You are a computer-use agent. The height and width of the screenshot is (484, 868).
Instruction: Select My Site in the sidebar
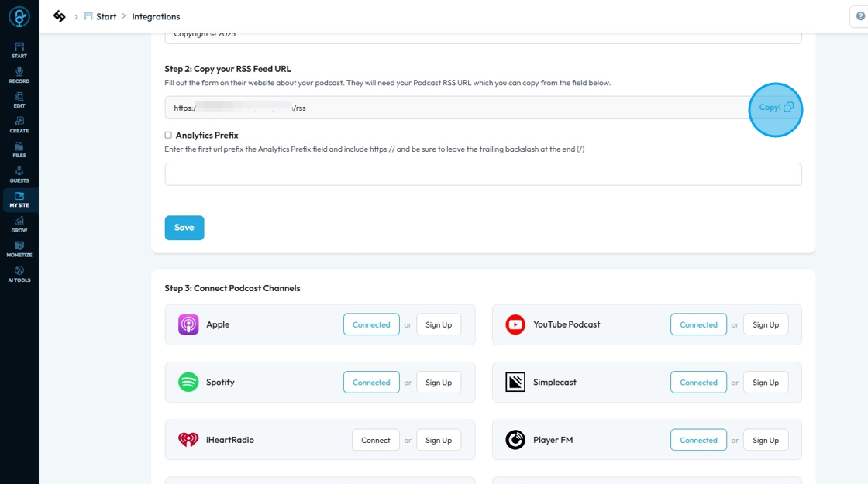pyautogui.click(x=19, y=200)
